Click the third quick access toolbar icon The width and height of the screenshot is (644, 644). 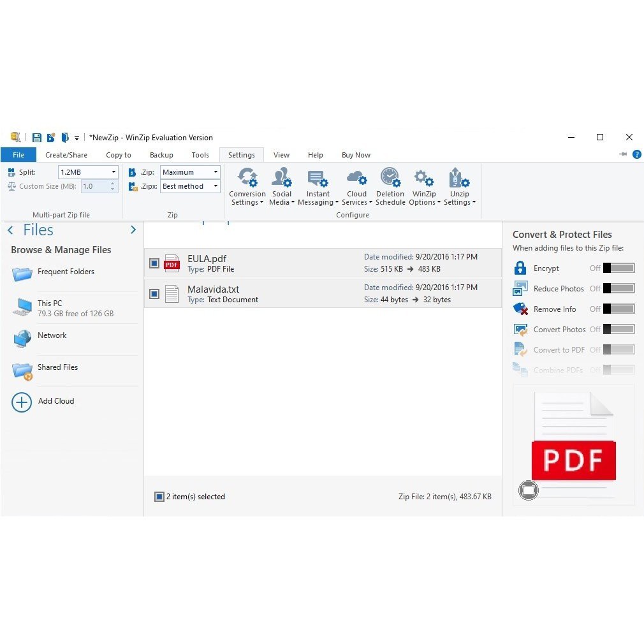click(x=65, y=138)
